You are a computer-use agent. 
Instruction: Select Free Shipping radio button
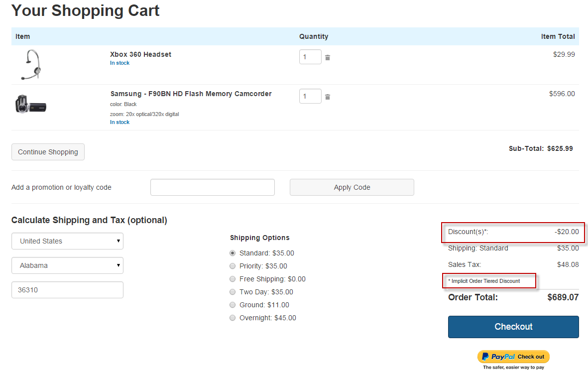pyautogui.click(x=233, y=279)
